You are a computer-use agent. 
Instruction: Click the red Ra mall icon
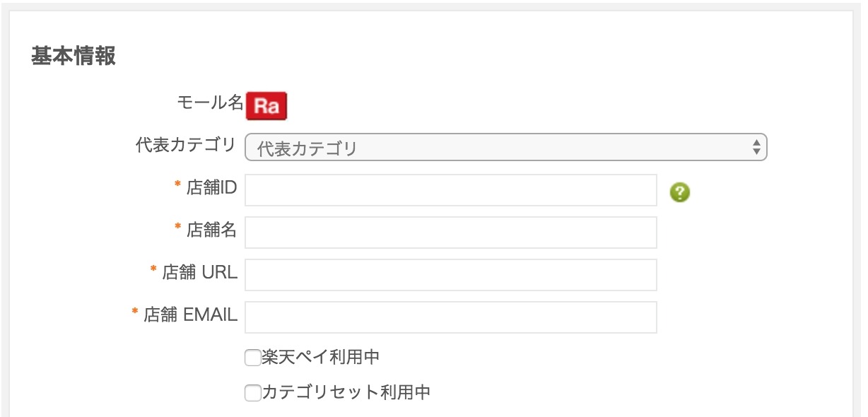266,106
